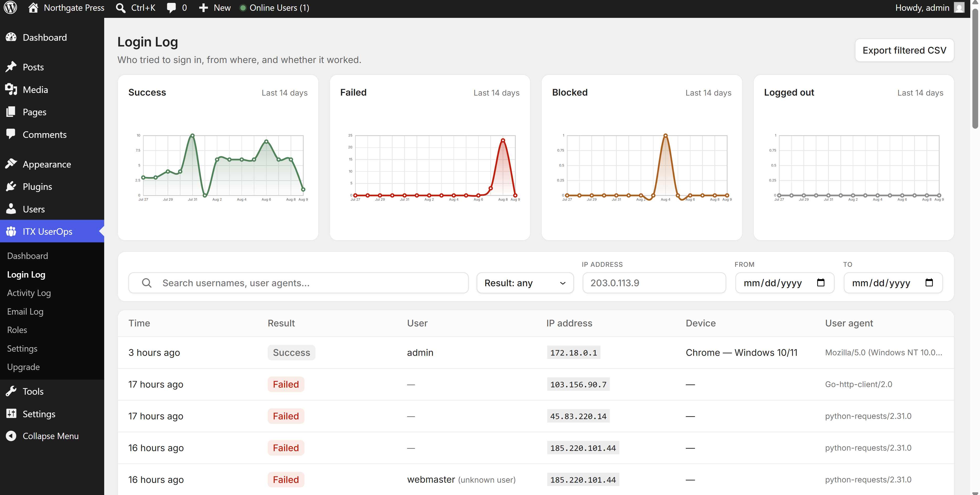Click the Failed badge for Go-http-client row
This screenshot has width=980, height=495.
[x=286, y=384]
